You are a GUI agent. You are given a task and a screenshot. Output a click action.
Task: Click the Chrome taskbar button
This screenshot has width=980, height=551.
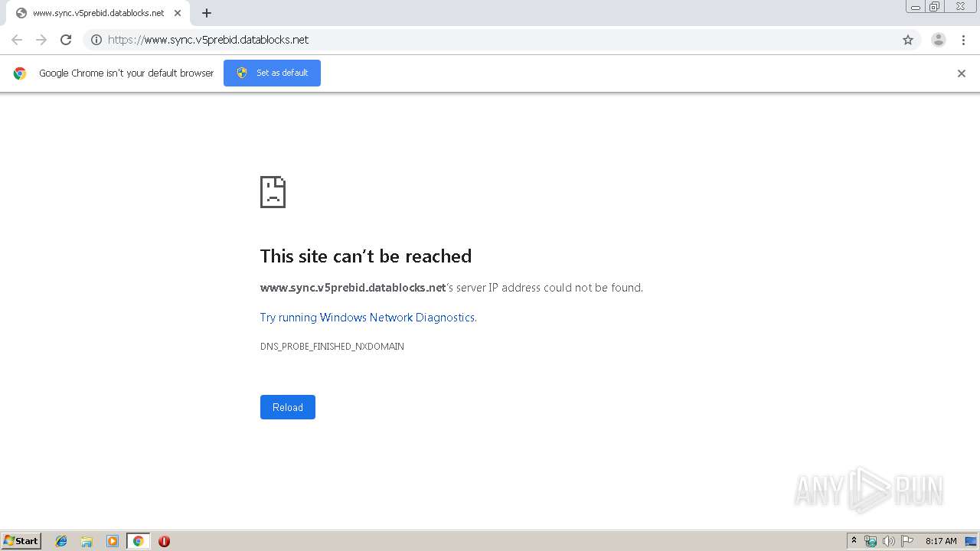pos(138,541)
